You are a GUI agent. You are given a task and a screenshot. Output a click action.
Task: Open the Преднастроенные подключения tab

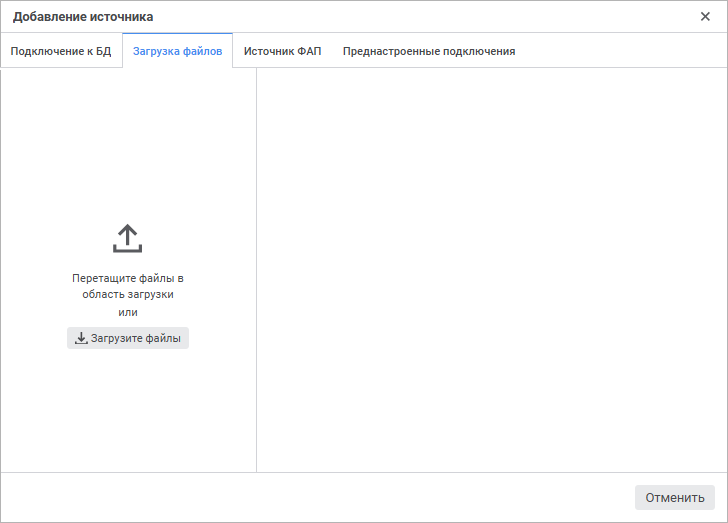pyautogui.click(x=429, y=51)
